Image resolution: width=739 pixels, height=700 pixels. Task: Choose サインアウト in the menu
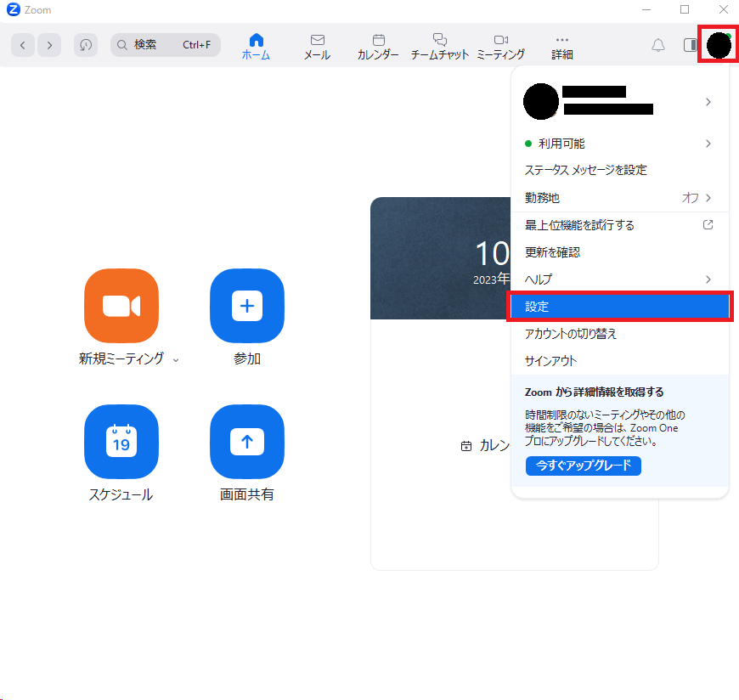coord(550,361)
